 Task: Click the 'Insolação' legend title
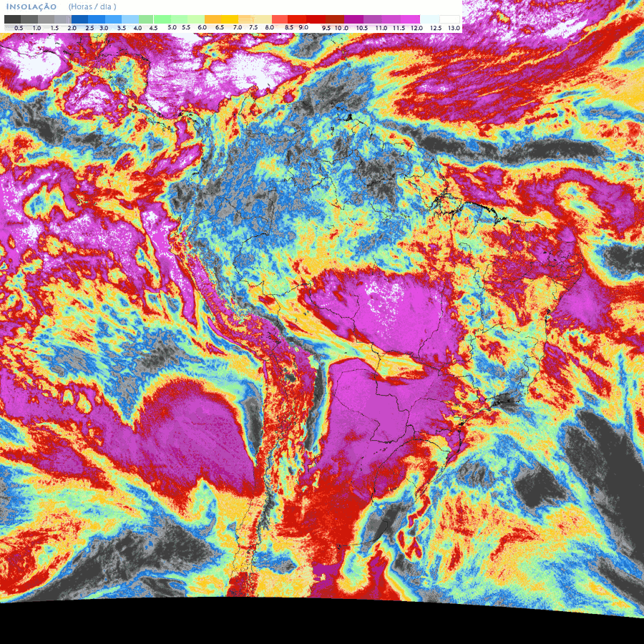[31, 6]
